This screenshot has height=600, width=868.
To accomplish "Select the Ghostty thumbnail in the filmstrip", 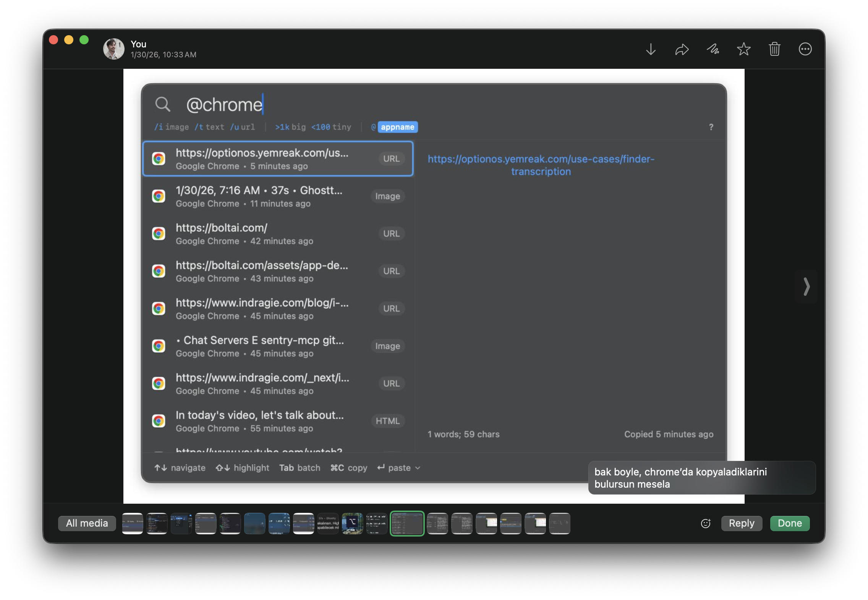I will [x=328, y=523].
